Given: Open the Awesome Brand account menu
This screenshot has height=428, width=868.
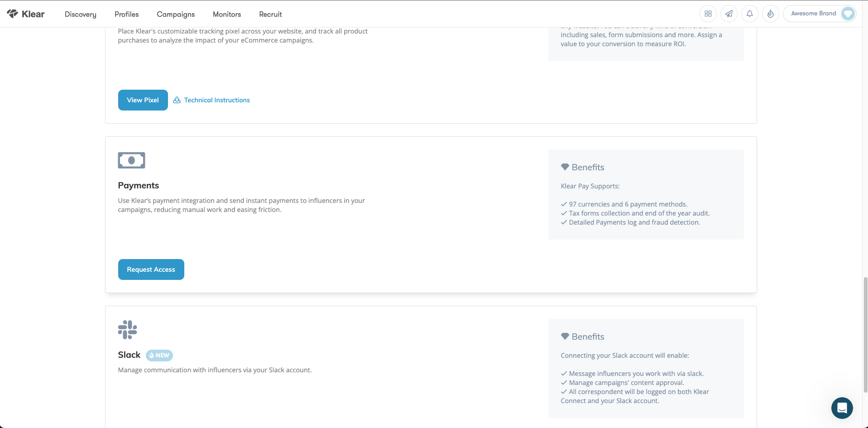Looking at the screenshot, I should coord(813,14).
